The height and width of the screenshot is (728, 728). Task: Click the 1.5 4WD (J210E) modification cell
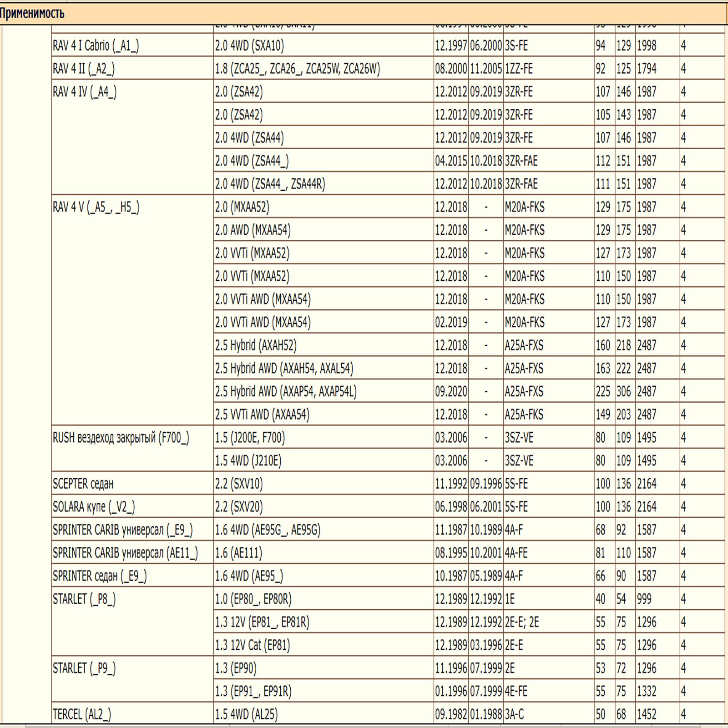[x=248, y=461]
